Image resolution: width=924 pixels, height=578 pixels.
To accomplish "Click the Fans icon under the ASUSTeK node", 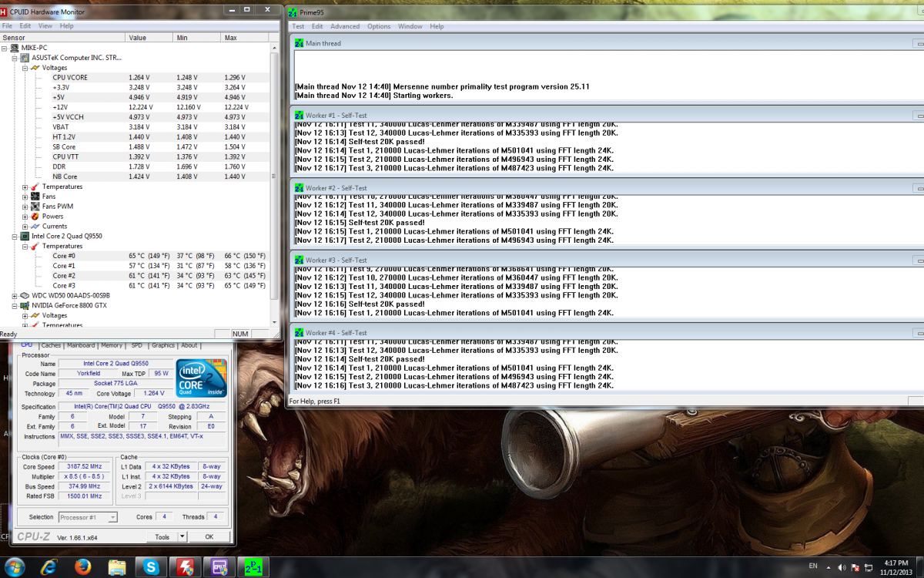I will (x=35, y=197).
